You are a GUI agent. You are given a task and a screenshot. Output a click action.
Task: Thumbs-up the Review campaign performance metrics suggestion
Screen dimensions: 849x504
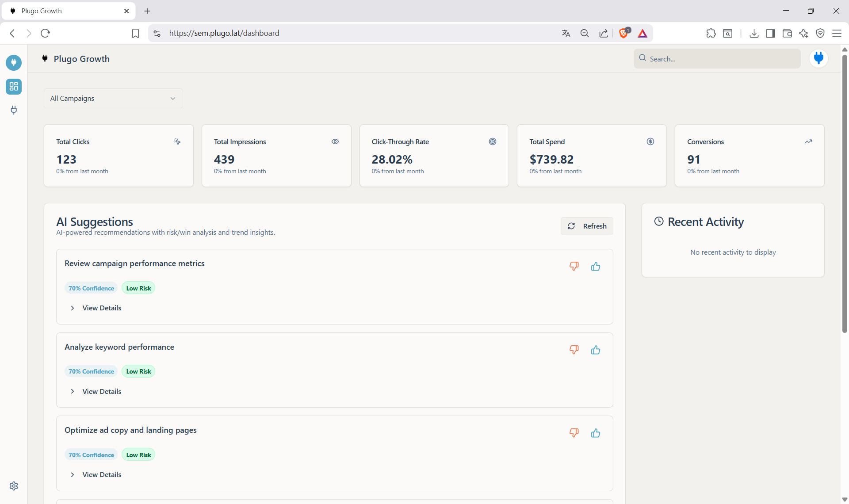(595, 266)
